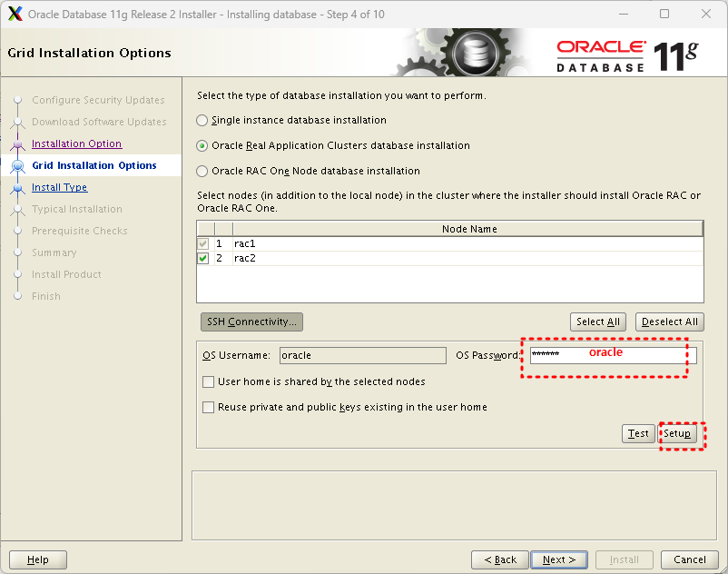Image resolution: width=728 pixels, height=574 pixels.
Task: Click the rac2 node name cell
Action: [x=468, y=258]
